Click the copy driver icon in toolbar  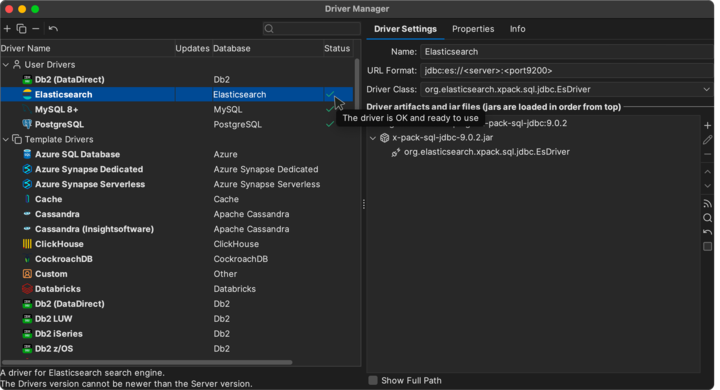click(x=21, y=28)
